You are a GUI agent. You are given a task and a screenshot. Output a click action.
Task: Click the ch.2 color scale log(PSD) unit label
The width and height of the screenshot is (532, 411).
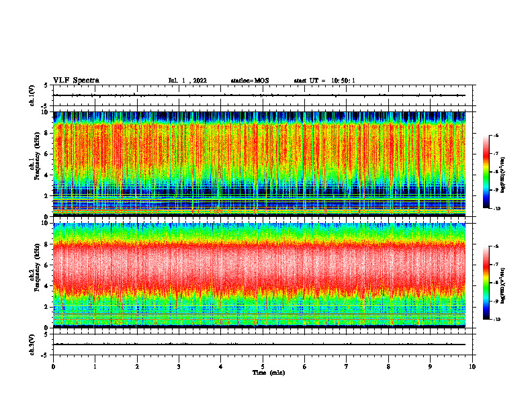pyautogui.click(x=503, y=285)
